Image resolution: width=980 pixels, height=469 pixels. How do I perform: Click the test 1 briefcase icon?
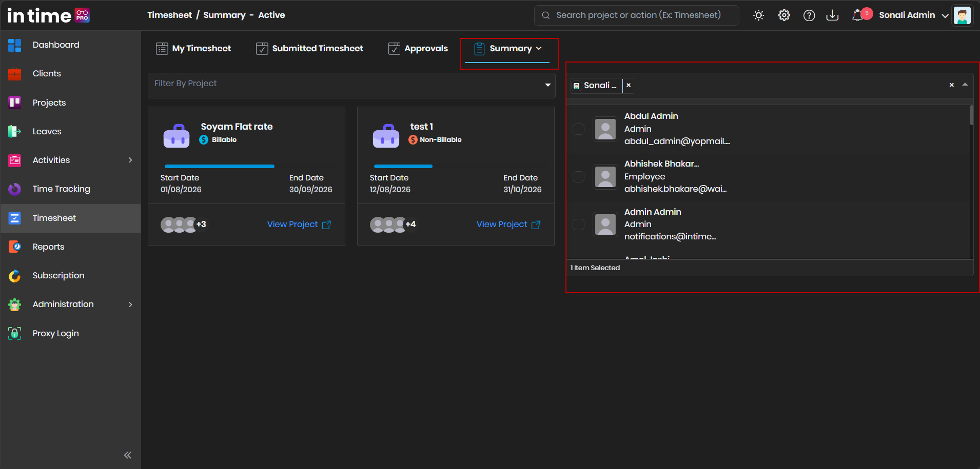(x=386, y=136)
